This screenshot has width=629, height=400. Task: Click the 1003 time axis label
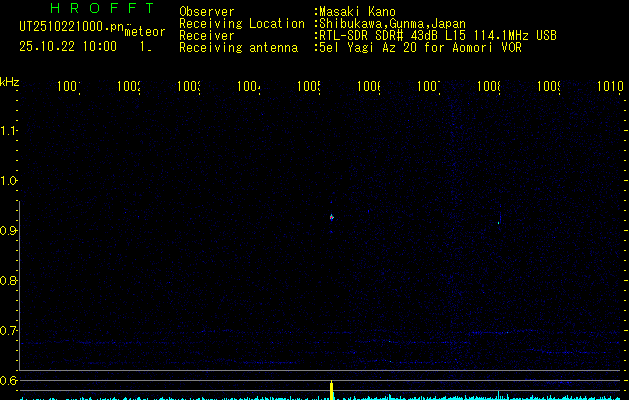point(189,87)
